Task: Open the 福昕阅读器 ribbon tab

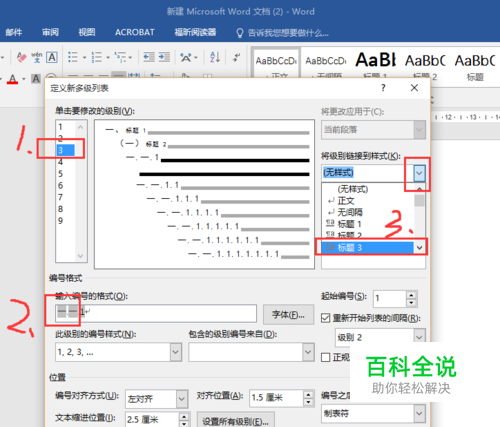Action: pos(195,32)
